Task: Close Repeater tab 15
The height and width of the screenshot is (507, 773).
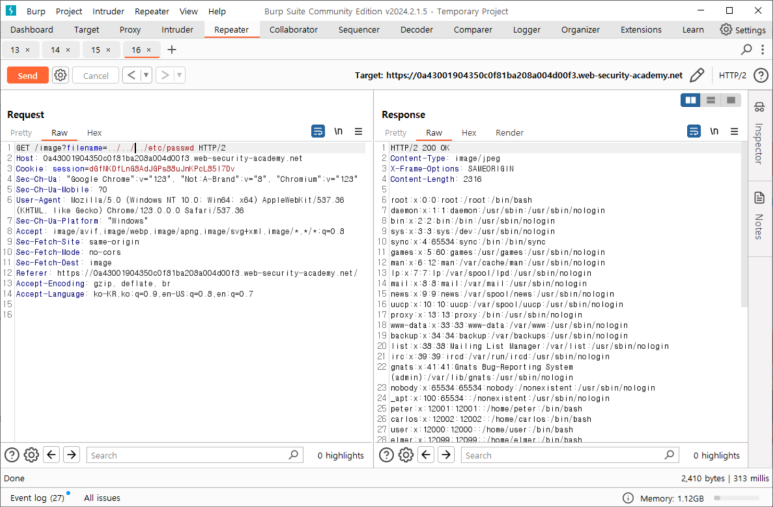Action: coord(108,50)
